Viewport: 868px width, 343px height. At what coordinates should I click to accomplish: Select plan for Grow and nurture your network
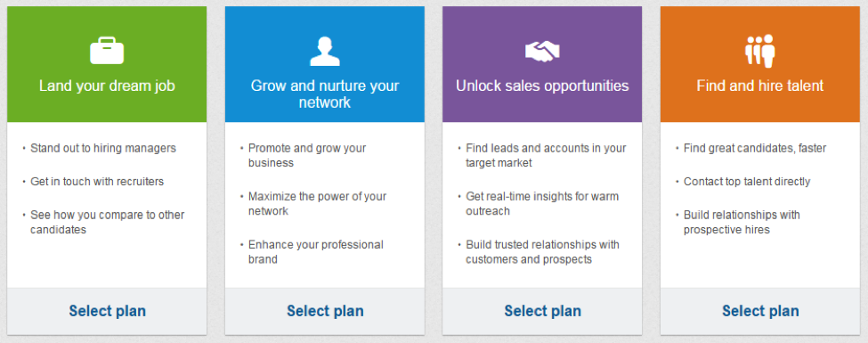[x=325, y=311]
